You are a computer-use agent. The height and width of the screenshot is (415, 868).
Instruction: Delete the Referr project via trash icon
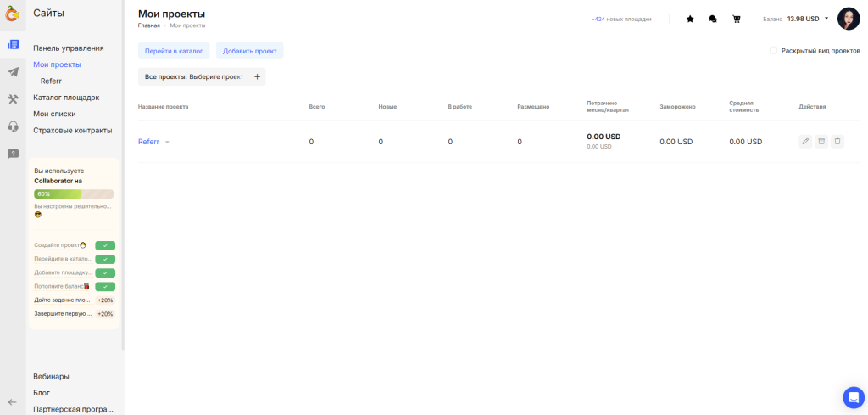pos(837,142)
